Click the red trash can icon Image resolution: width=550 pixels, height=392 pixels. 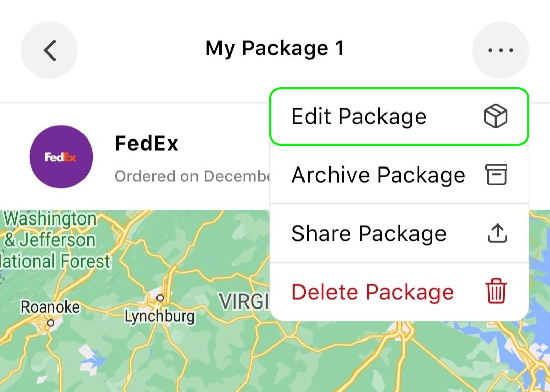point(497,291)
